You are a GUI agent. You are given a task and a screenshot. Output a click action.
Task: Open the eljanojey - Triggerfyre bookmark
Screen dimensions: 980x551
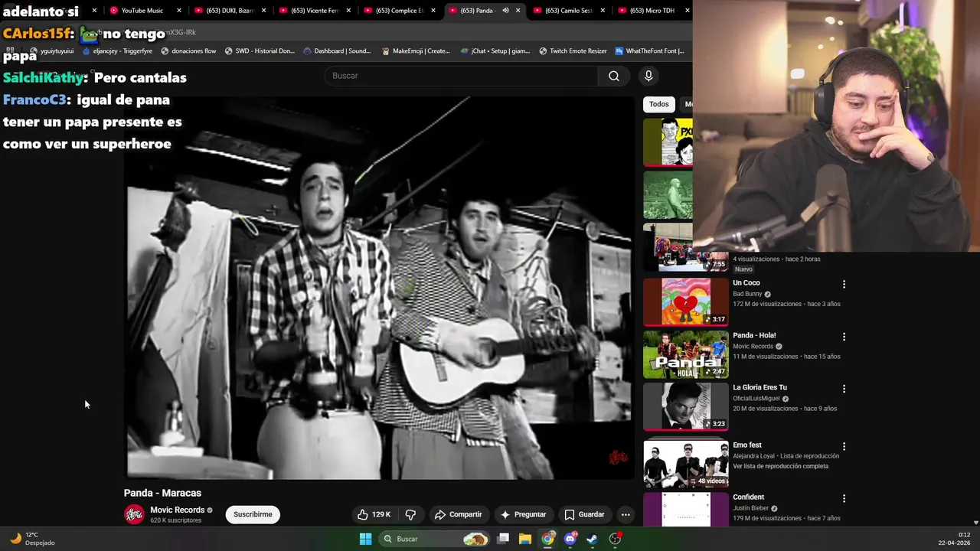pyautogui.click(x=117, y=51)
